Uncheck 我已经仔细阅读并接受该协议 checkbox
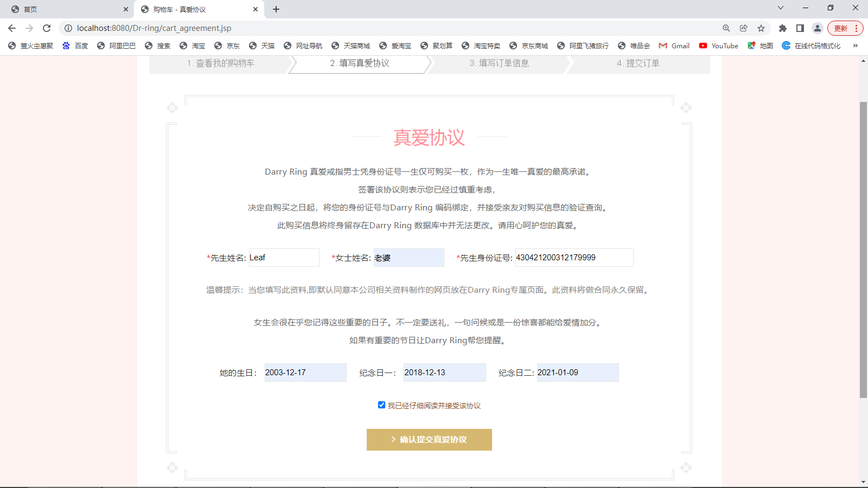Viewport: 868px width, 488px height. pyautogui.click(x=381, y=405)
